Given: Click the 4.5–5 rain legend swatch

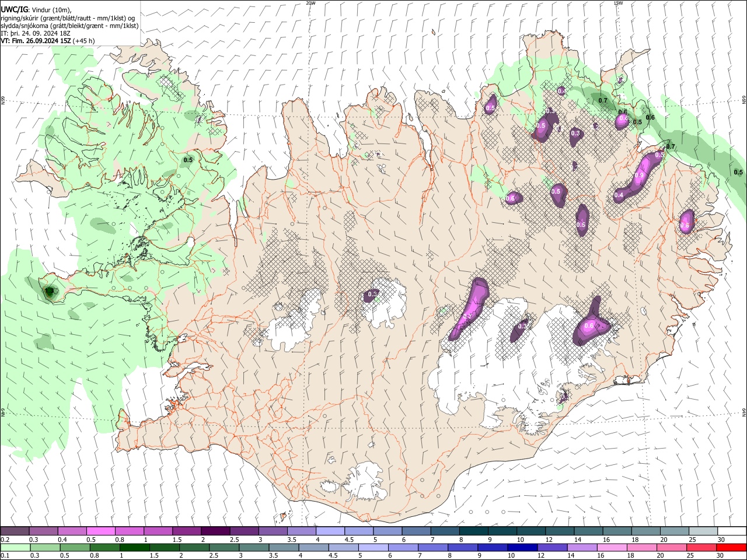Looking at the screenshot, I should [x=344, y=548].
